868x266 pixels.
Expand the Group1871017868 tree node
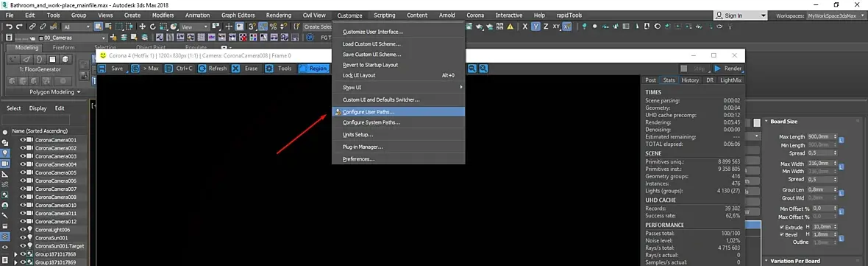(x=16, y=254)
